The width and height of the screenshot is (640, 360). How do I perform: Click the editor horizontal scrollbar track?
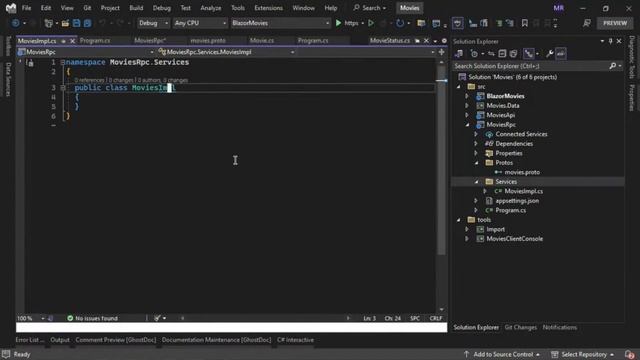tap(265, 318)
